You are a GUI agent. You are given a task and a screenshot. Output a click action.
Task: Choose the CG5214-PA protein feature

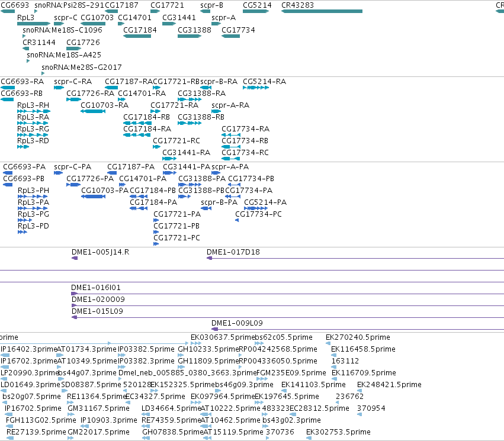256,208
